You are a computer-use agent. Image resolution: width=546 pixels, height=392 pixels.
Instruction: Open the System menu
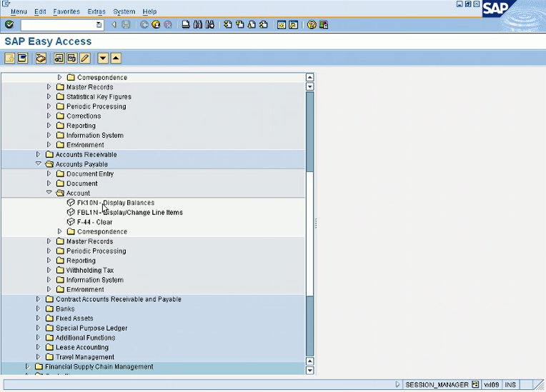click(x=124, y=11)
